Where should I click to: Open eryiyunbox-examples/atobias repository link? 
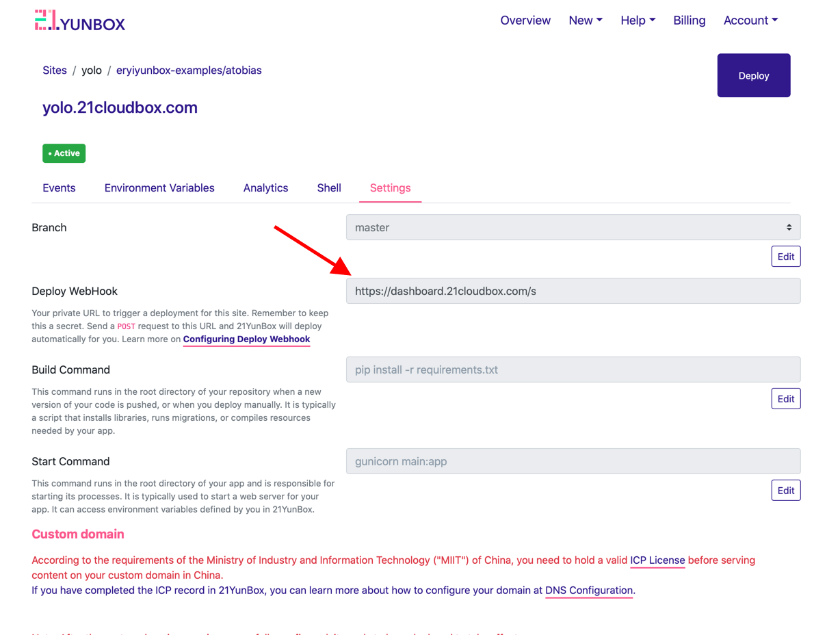pyautogui.click(x=189, y=70)
